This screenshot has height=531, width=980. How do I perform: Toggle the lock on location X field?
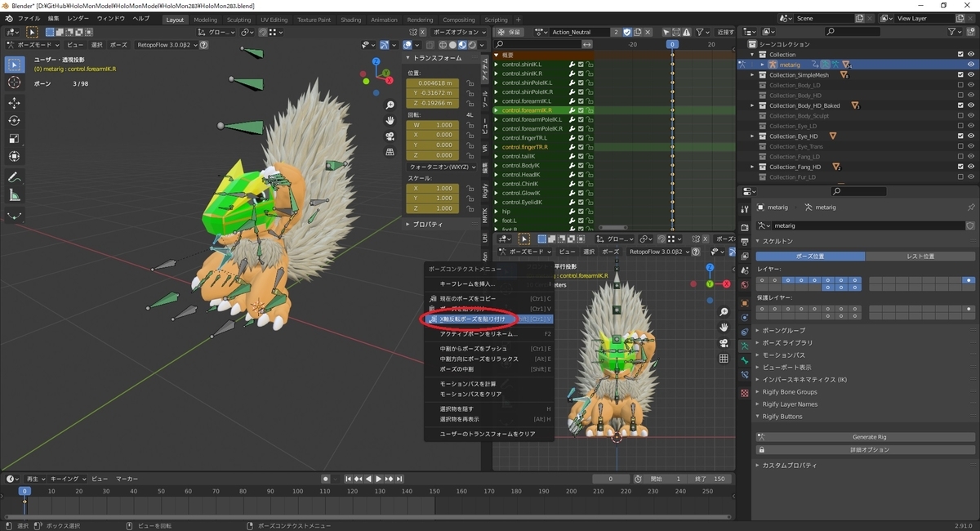coord(470,83)
